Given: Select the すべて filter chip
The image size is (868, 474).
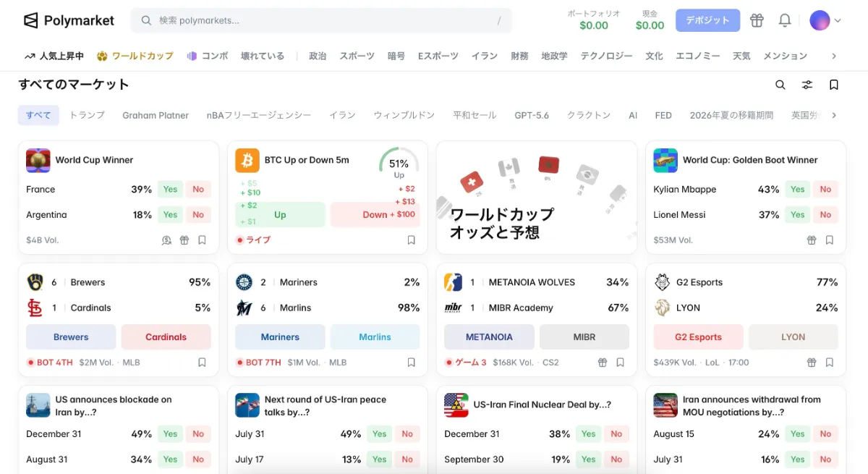Looking at the screenshot, I should point(38,115).
